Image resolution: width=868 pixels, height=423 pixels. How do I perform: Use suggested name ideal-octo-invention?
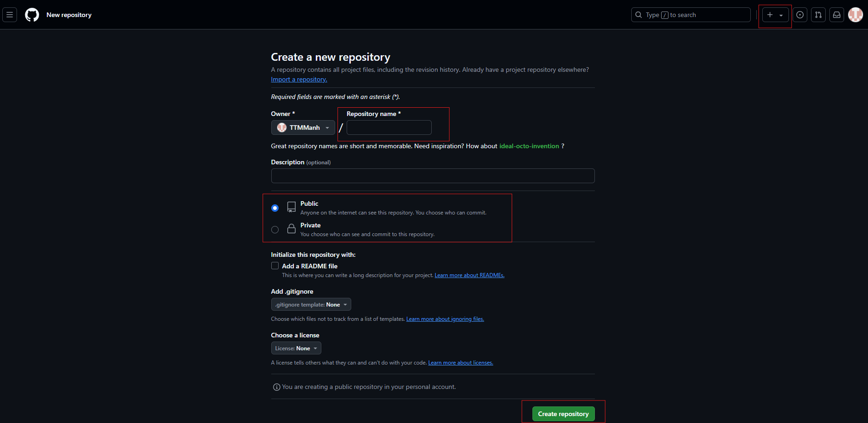pos(529,146)
